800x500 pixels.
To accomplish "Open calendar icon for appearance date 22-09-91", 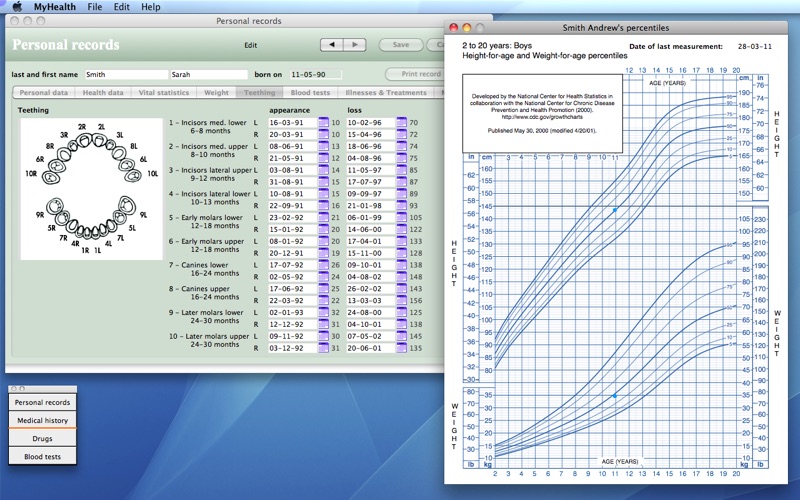I will coord(323,206).
